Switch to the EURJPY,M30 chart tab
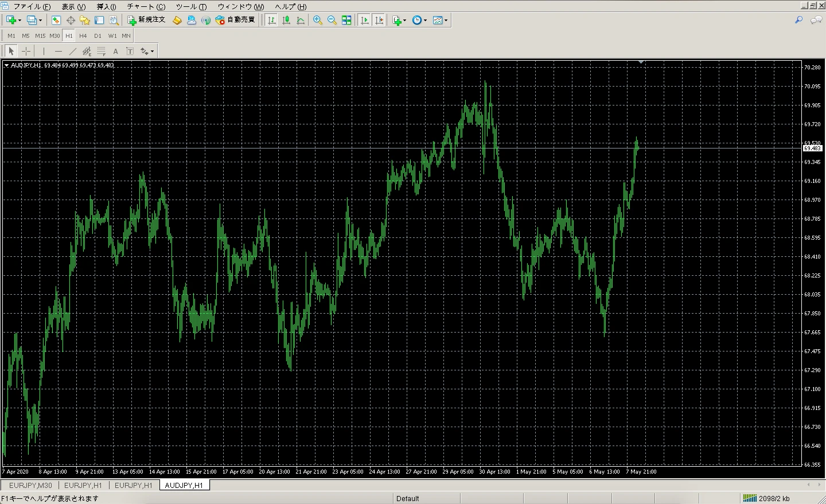Viewport: 826px width, 504px height. [30, 485]
